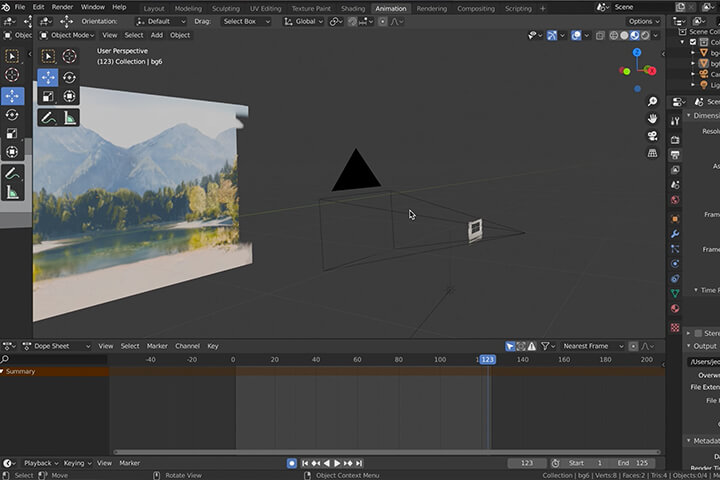Collapse the Summary channel row

point(3,371)
